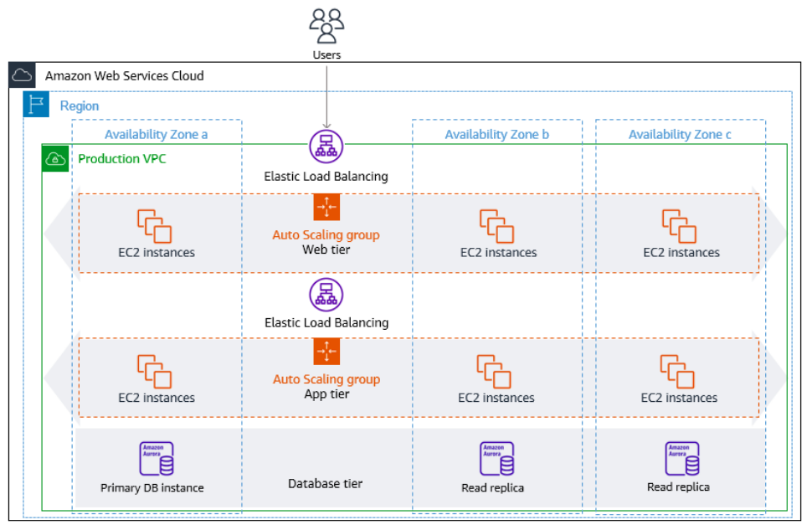Click the 'Users' label
The width and height of the screenshot is (812, 525).
coord(326,55)
